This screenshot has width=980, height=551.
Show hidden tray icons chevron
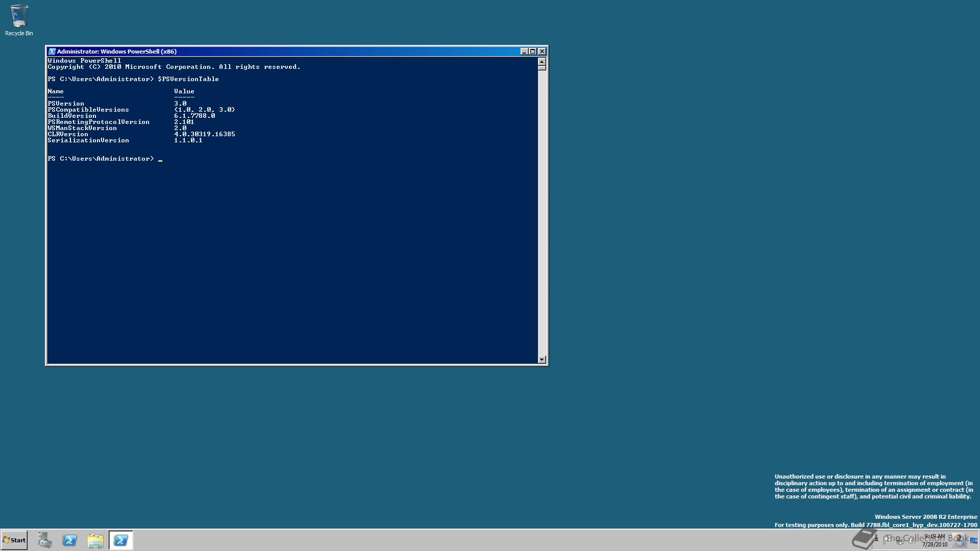[876, 540]
